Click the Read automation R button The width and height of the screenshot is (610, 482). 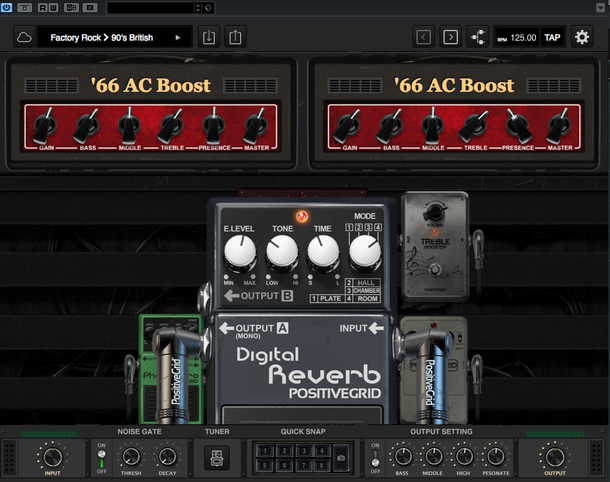pyautogui.click(x=42, y=7)
